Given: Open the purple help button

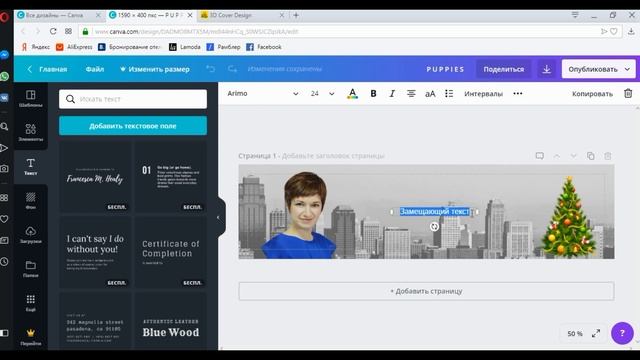Looking at the screenshot, I should tap(622, 333).
